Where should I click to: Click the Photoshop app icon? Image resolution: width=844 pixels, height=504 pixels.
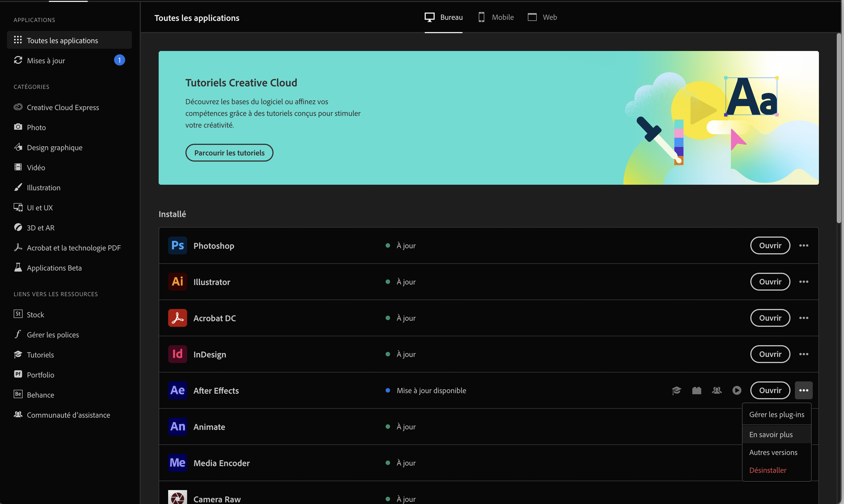click(177, 245)
